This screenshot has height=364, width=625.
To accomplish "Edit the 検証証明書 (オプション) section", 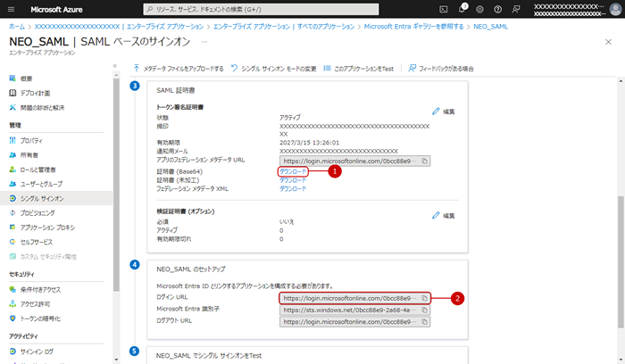I will [x=444, y=215].
